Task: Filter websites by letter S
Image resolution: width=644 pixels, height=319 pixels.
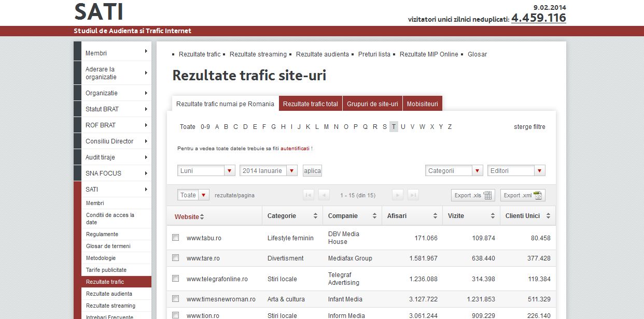Action: point(385,127)
